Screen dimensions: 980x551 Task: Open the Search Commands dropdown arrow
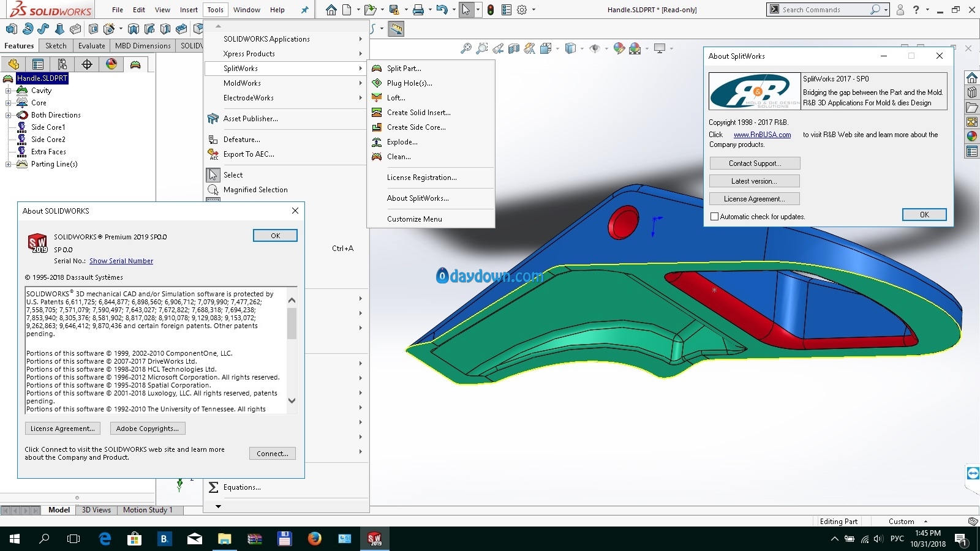(886, 10)
